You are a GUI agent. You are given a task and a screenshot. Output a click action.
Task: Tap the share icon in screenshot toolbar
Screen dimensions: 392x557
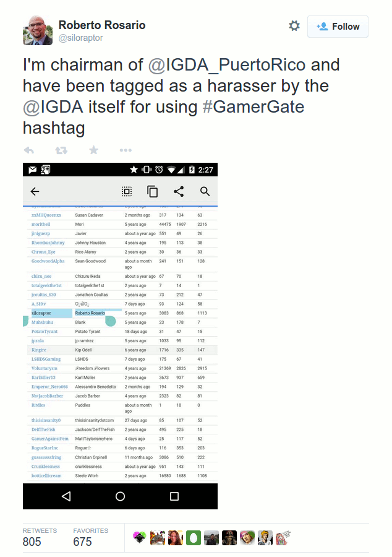click(179, 191)
